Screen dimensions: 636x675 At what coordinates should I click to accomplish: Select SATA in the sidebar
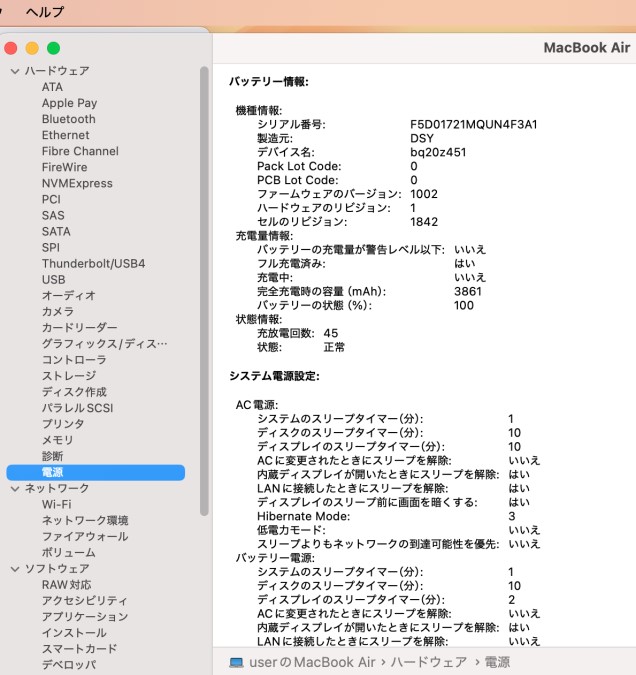tap(56, 232)
